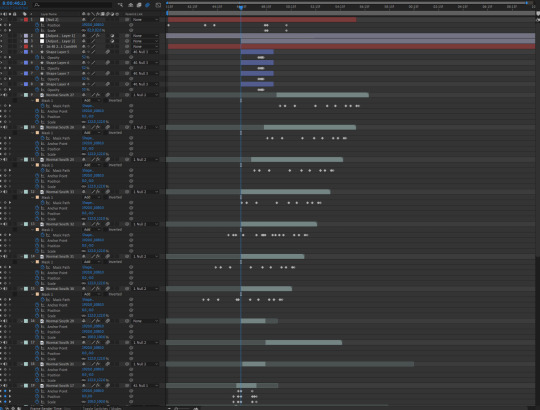Click the Mask Path stopwatch under layer 9
This screenshot has width=540, height=410.
click(x=43, y=106)
